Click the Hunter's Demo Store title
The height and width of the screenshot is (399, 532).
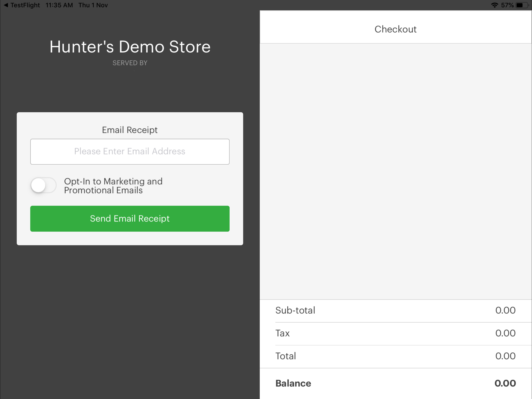tap(130, 47)
